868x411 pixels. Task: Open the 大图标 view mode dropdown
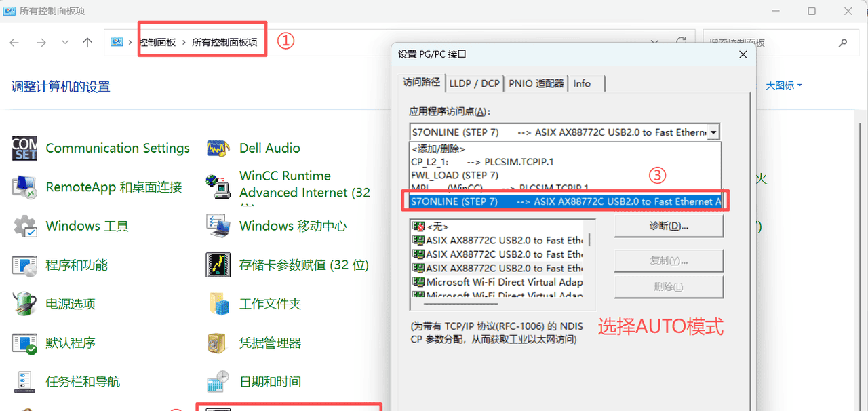(x=783, y=85)
